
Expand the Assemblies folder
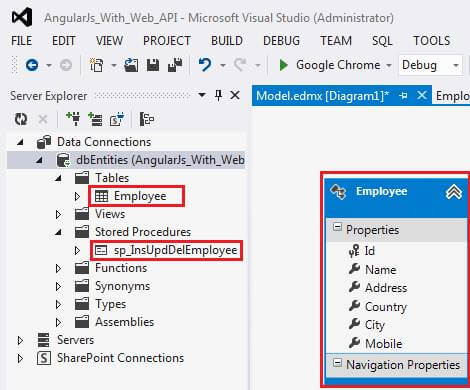pos(58,322)
